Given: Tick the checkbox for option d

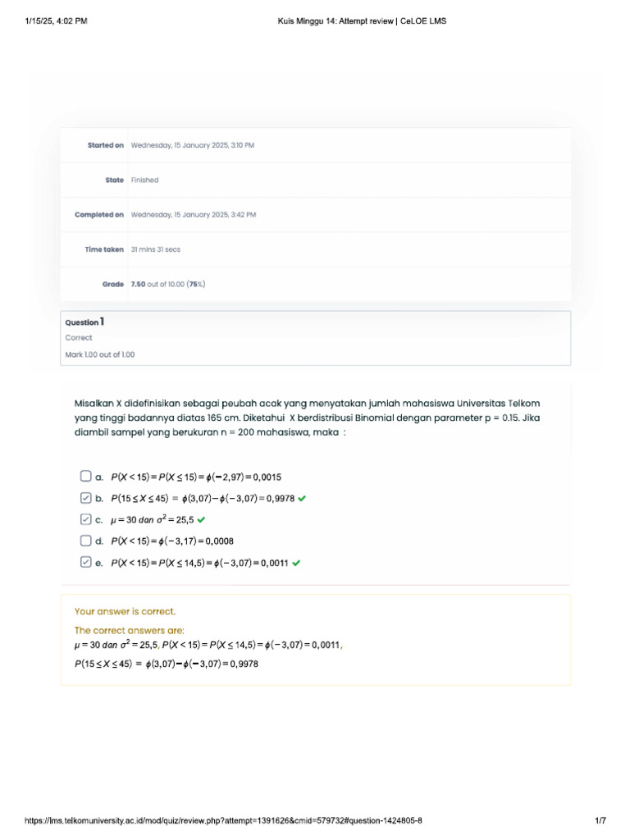Looking at the screenshot, I should pos(86,541).
